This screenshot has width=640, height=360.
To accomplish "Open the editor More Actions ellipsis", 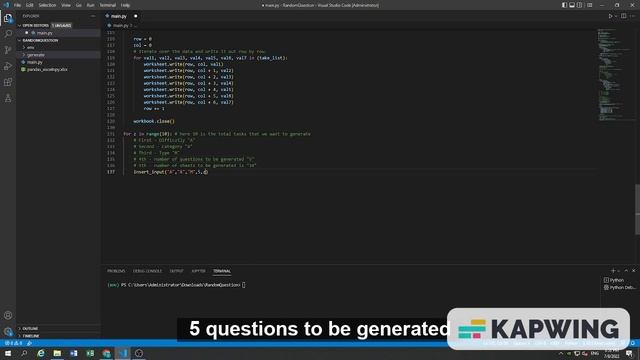I will (x=633, y=16).
